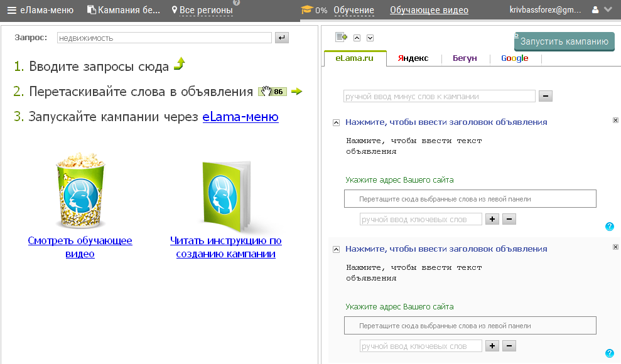The image size is (621, 364).
Task: Click the graduation cap training icon
Action: (x=308, y=9)
